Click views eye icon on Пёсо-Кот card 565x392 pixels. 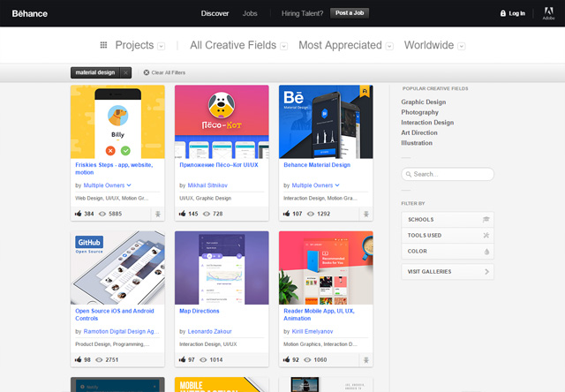pos(207,214)
